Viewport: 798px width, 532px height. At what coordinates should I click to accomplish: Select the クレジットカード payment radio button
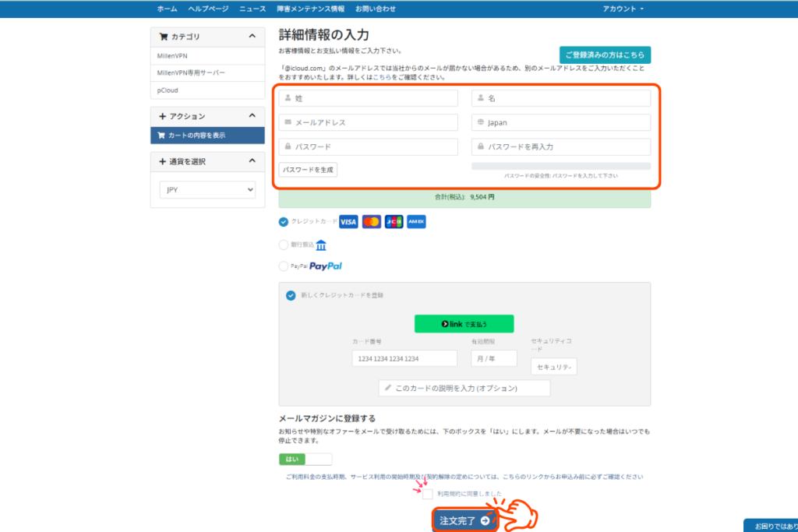(283, 222)
